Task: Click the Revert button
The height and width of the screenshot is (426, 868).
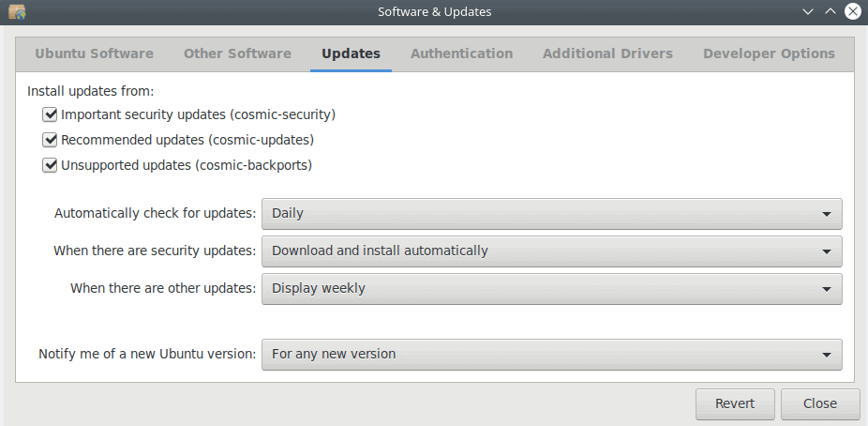Action: 735,403
